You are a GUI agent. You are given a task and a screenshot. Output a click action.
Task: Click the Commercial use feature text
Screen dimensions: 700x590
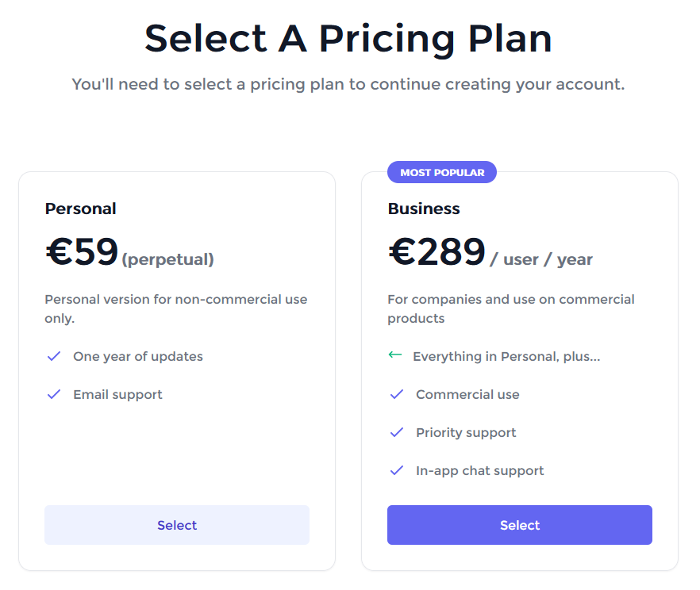(x=467, y=394)
